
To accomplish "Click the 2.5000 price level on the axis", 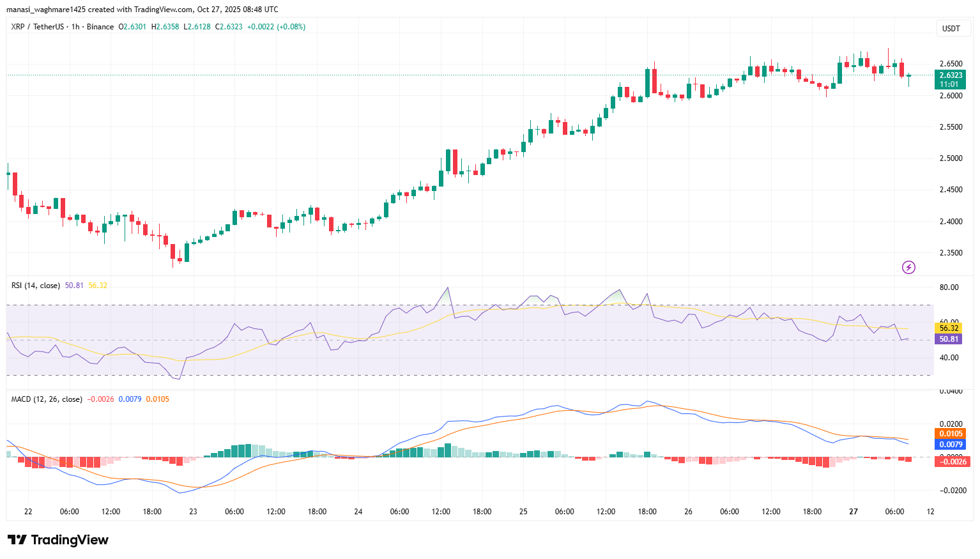I will click(951, 158).
